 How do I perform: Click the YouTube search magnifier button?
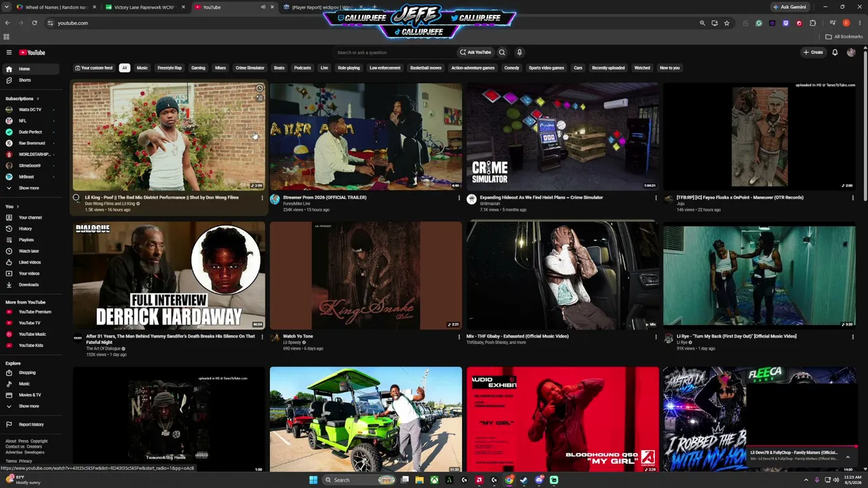click(502, 52)
